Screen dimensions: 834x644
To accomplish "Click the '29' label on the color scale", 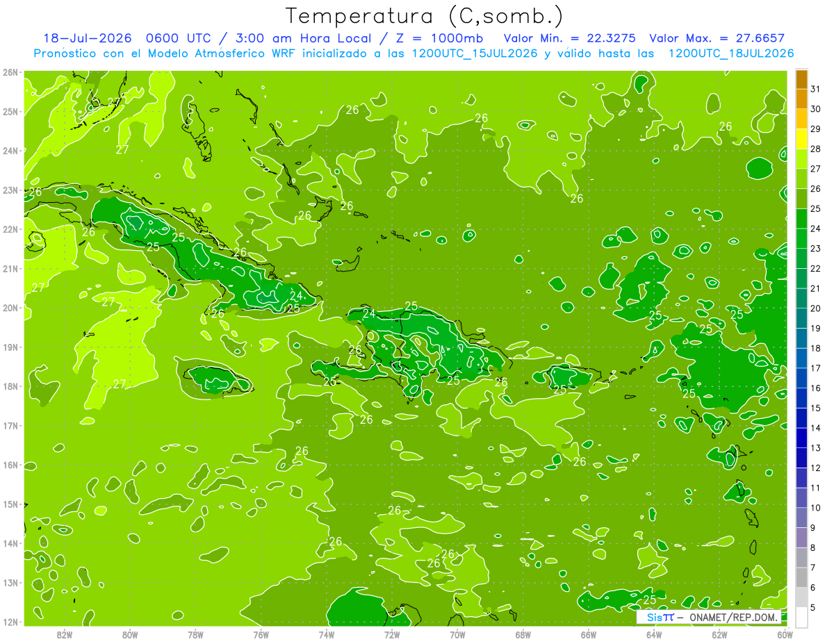I will (x=815, y=129).
